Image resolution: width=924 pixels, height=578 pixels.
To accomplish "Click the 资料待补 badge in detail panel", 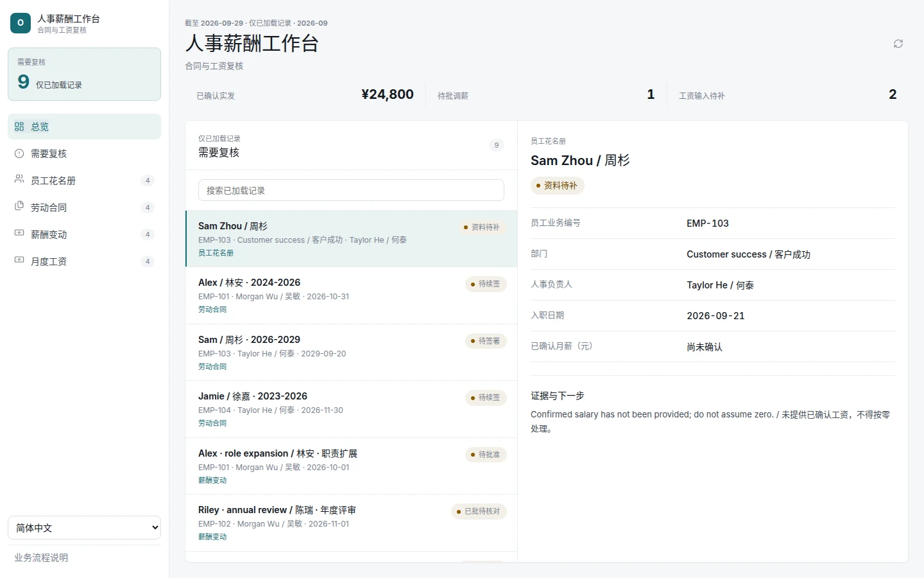I will point(557,186).
